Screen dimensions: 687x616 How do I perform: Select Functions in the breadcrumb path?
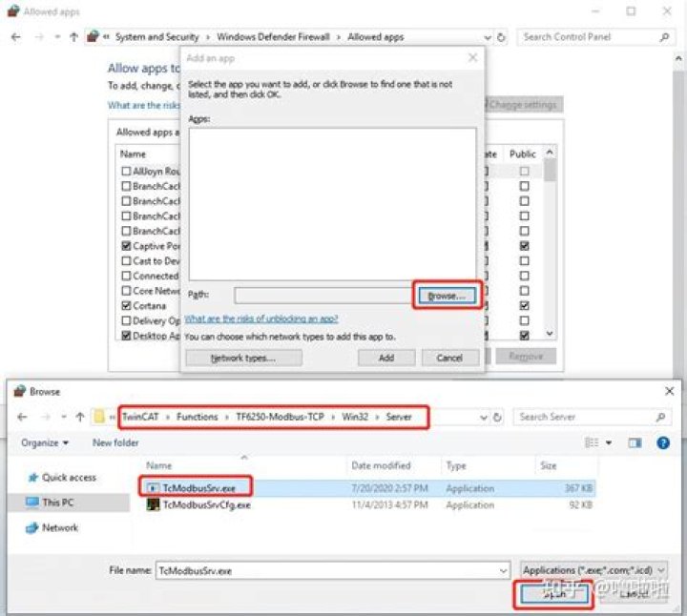click(197, 417)
